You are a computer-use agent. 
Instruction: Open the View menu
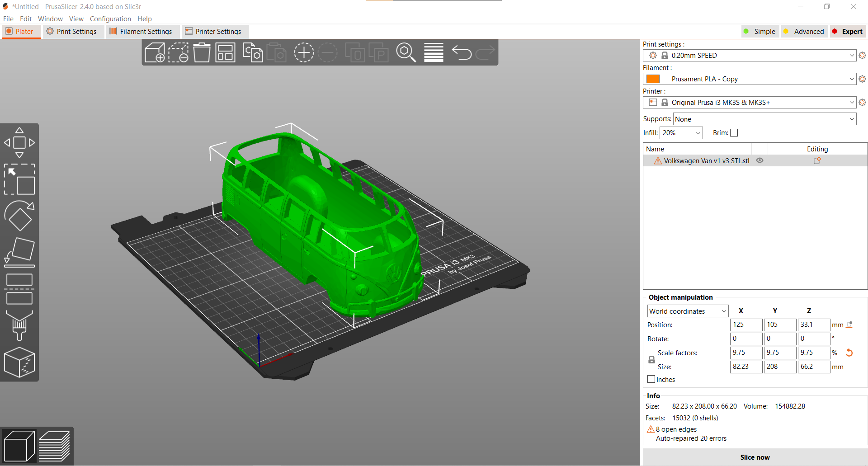pyautogui.click(x=76, y=19)
